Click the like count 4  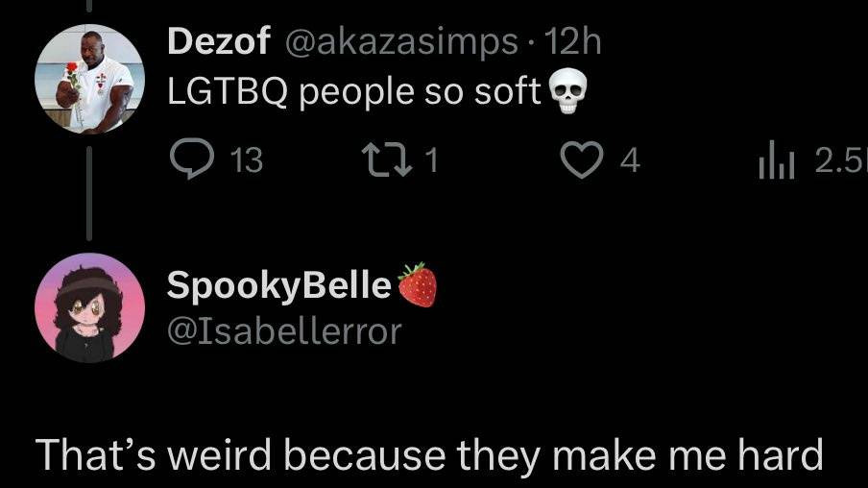click(630, 161)
